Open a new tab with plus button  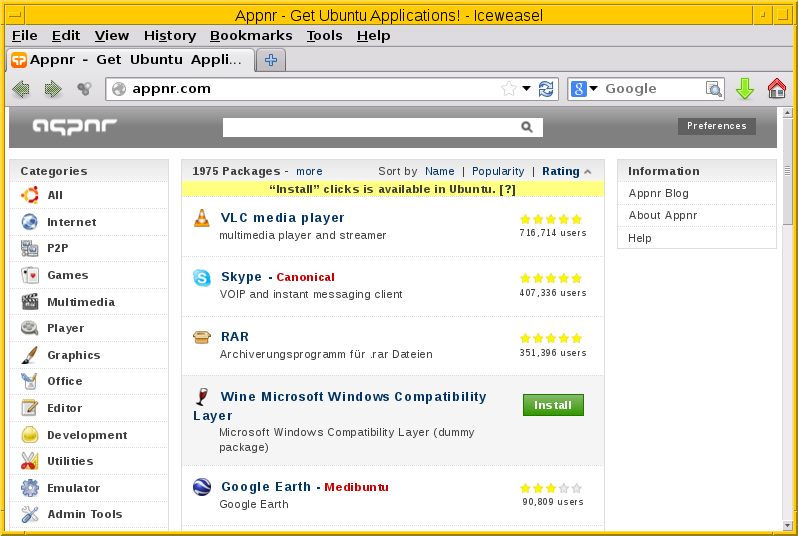pyautogui.click(x=270, y=60)
